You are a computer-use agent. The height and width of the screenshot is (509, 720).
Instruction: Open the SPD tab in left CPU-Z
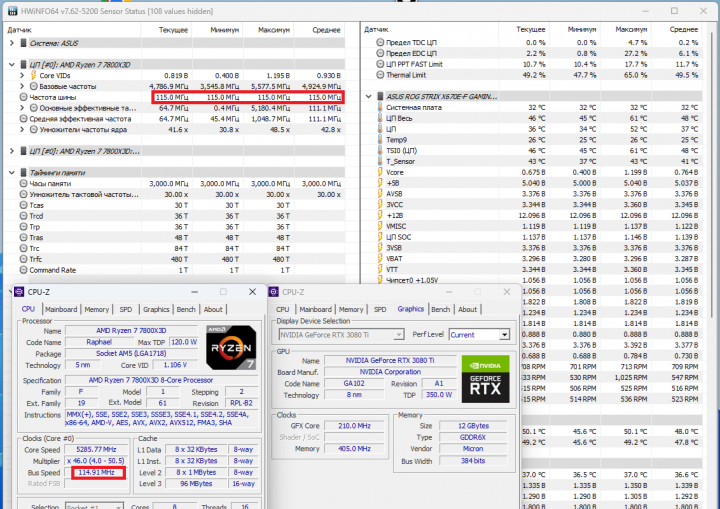[126, 310]
